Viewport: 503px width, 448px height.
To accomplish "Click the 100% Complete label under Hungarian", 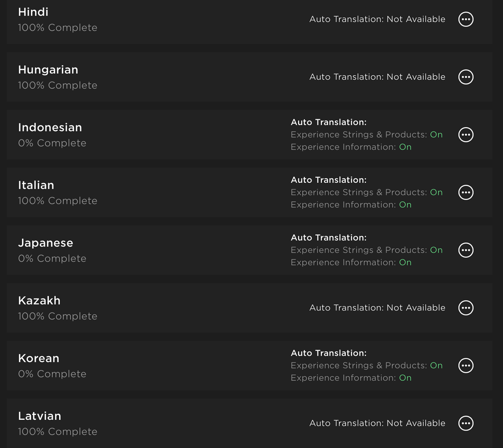I will pyautogui.click(x=57, y=85).
